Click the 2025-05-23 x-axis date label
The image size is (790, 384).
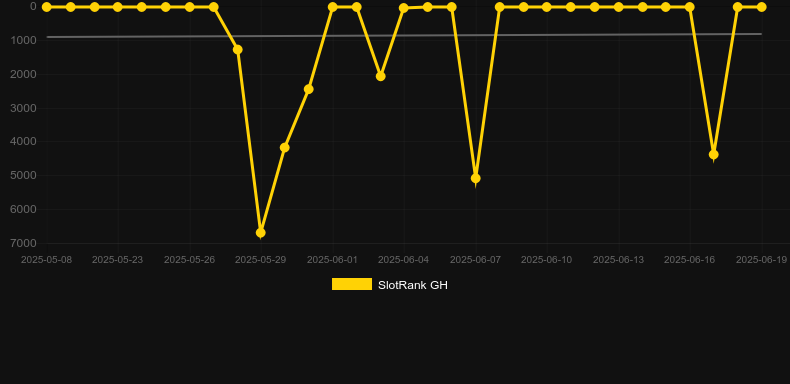tap(117, 260)
